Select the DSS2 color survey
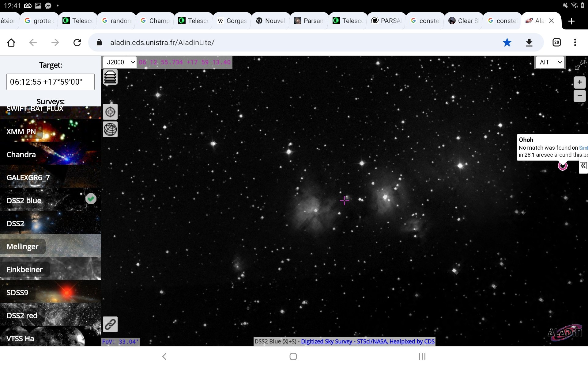 tap(51, 222)
